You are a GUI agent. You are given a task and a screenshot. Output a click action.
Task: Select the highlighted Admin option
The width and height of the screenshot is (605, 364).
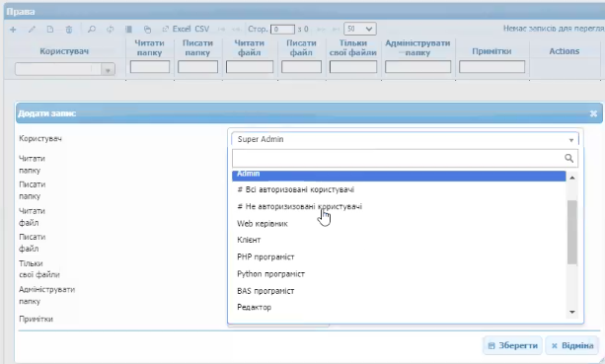pos(399,175)
